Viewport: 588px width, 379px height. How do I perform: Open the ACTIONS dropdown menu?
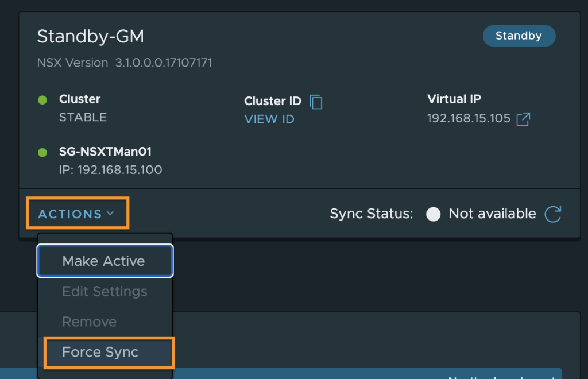[x=76, y=214]
